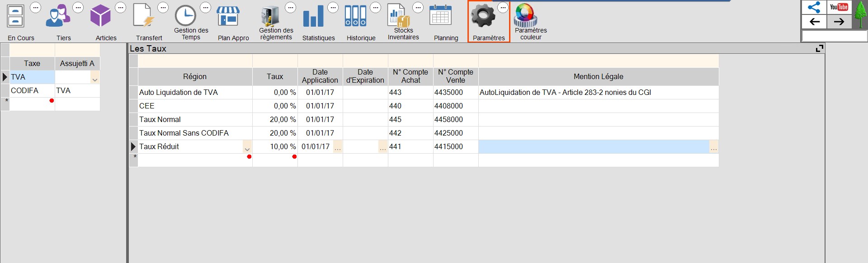Click the new row Taxe cell

click(32, 104)
